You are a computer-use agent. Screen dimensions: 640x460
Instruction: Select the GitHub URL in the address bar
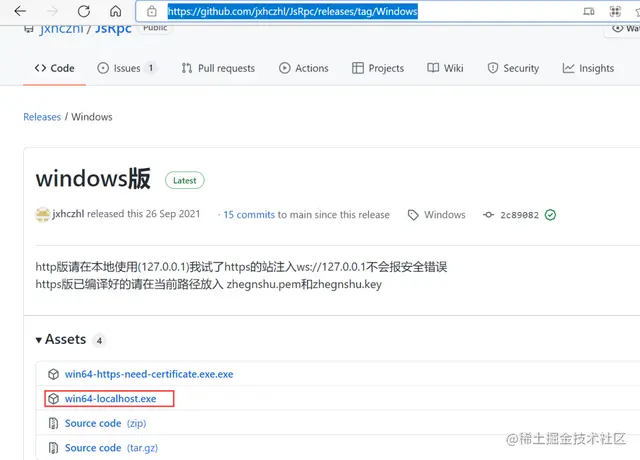click(x=293, y=11)
